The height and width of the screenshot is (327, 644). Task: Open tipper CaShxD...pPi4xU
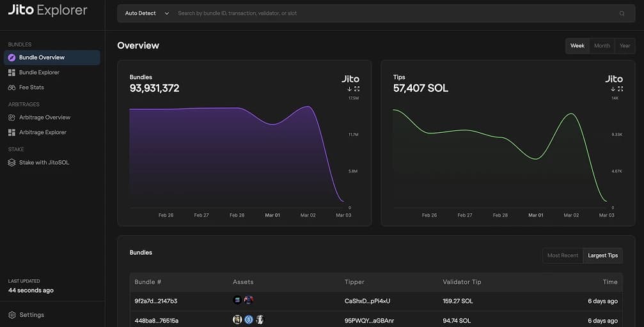pos(367,301)
